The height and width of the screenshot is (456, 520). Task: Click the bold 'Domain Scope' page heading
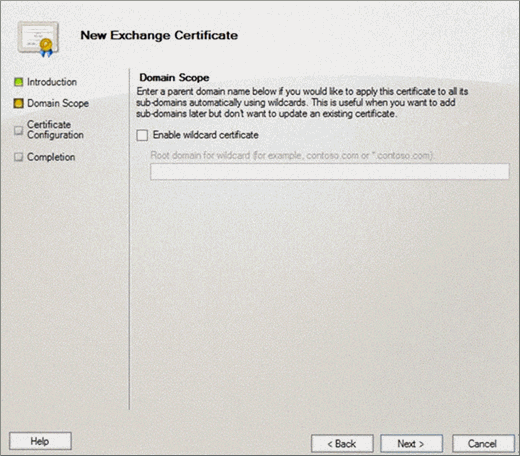tap(174, 78)
